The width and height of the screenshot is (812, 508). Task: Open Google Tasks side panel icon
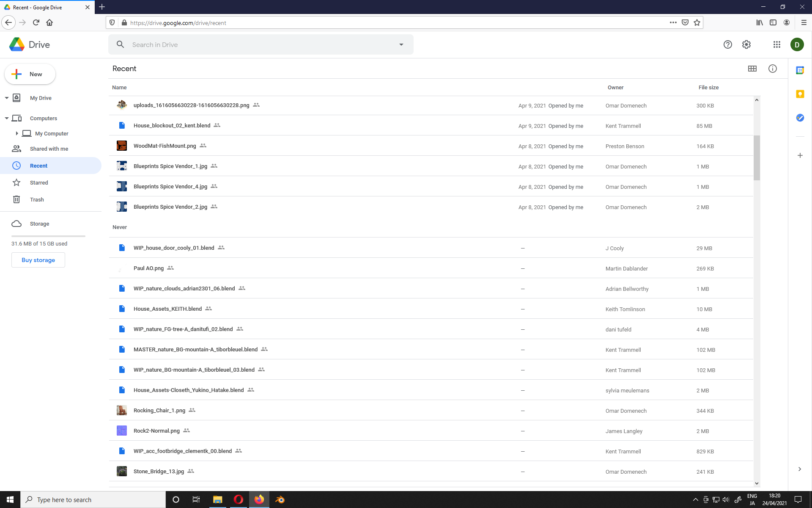(800, 118)
